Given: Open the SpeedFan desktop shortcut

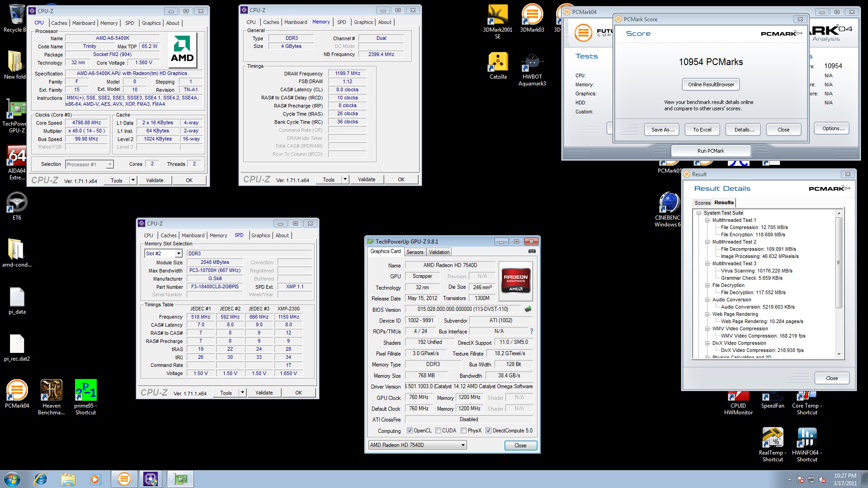Looking at the screenshot, I should (772, 400).
